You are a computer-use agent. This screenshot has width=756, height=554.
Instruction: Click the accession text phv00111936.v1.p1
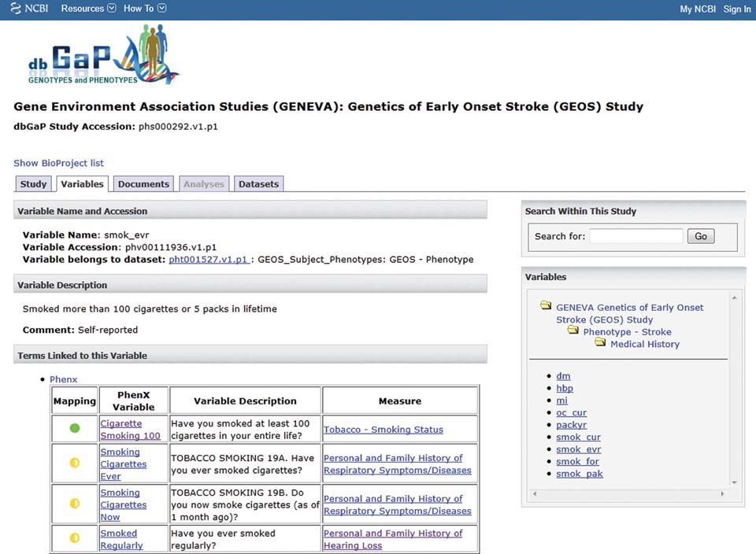[x=171, y=247]
